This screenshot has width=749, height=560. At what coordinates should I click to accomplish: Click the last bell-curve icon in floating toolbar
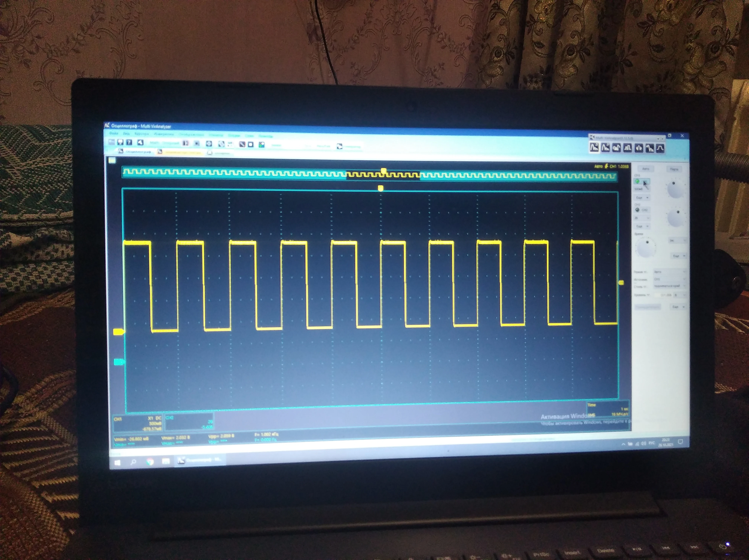tap(660, 148)
